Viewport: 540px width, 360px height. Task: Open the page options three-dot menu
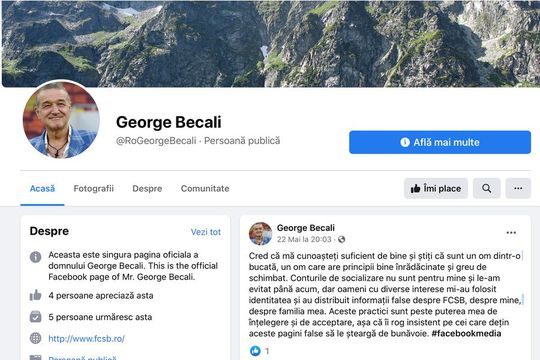pyautogui.click(x=518, y=188)
